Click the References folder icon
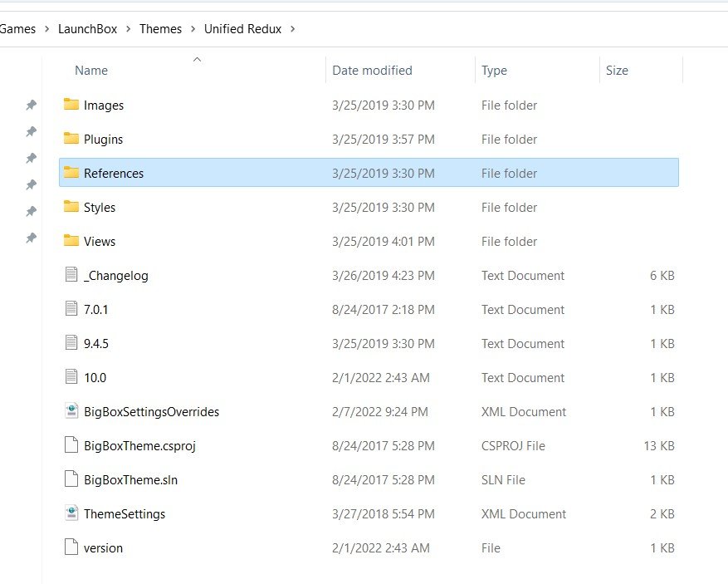 pos(71,172)
